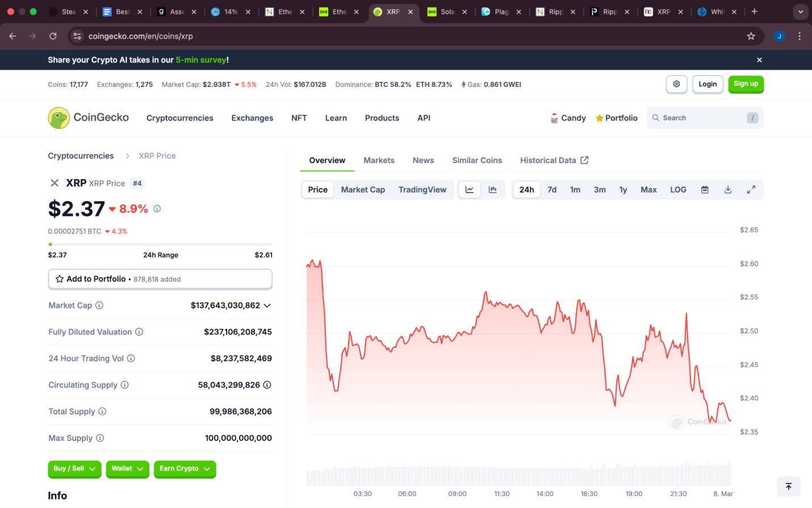Expand the chart to fullscreen
Viewport: 812px width, 508px height.
751,189
